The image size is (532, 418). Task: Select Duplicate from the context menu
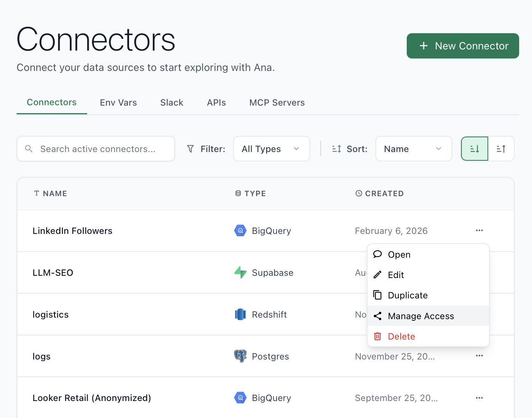(407, 295)
